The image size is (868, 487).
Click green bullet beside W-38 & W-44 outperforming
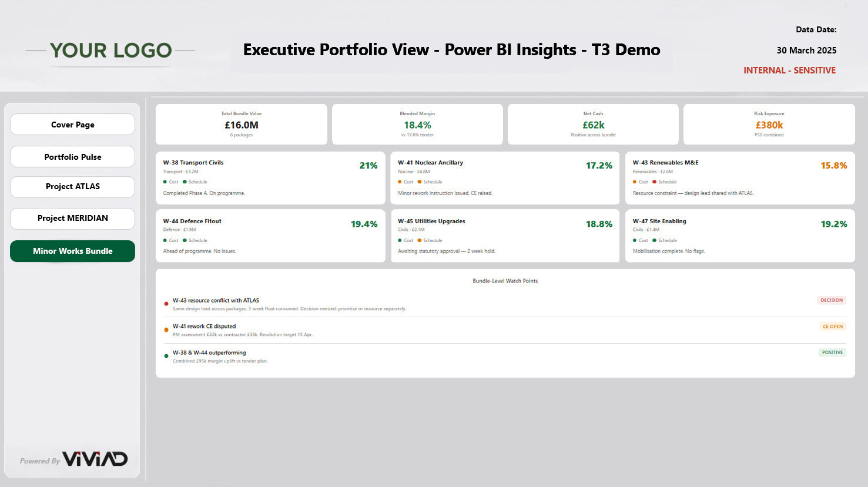click(x=166, y=356)
